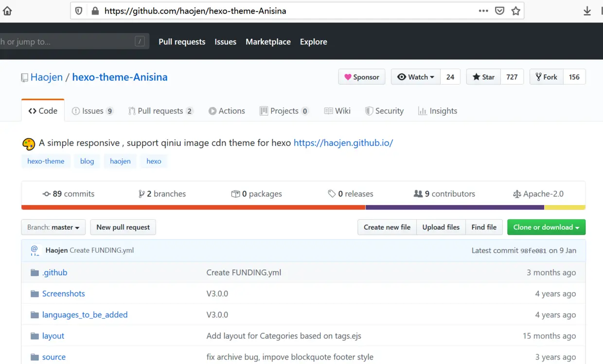Go to Marketplace in top navigation
603x364 pixels.
268,42
